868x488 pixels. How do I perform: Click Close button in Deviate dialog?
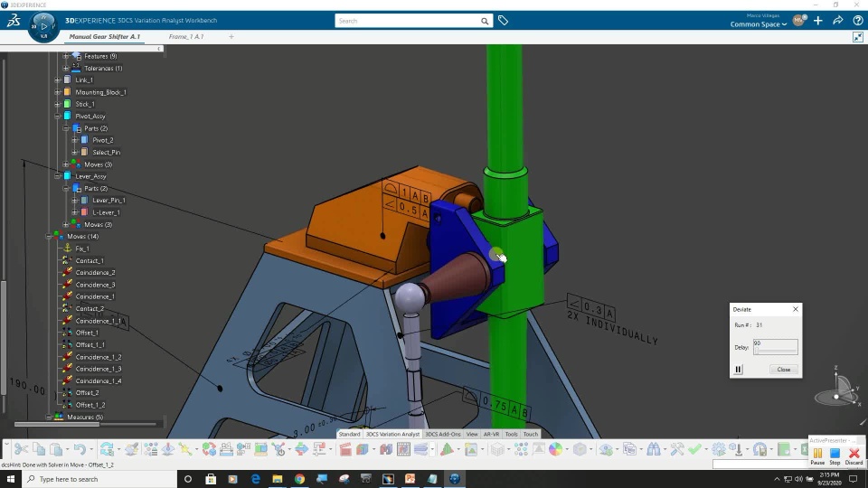(x=783, y=370)
